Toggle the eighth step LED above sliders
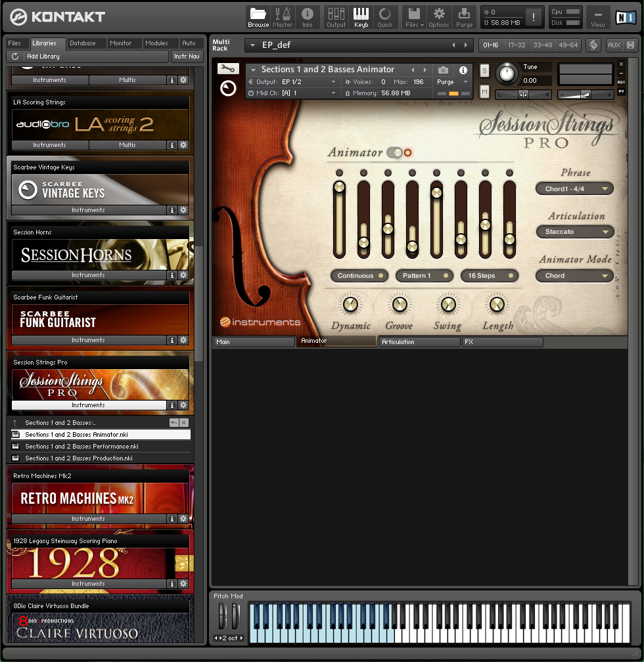 point(510,173)
